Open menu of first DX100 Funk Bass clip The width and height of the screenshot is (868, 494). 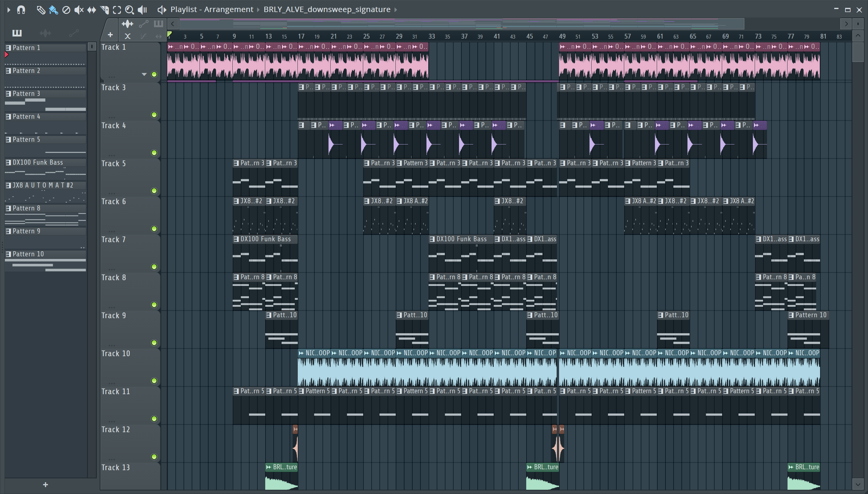pyautogui.click(x=236, y=239)
